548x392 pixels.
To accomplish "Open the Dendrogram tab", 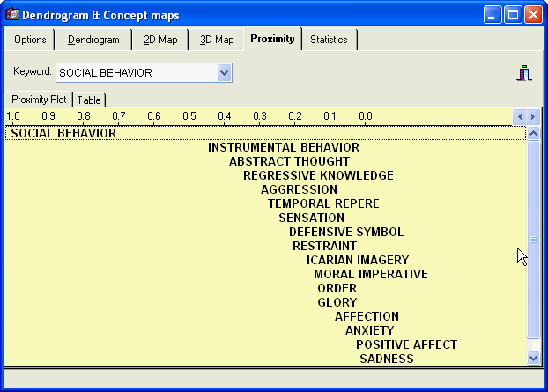I will [93, 40].
